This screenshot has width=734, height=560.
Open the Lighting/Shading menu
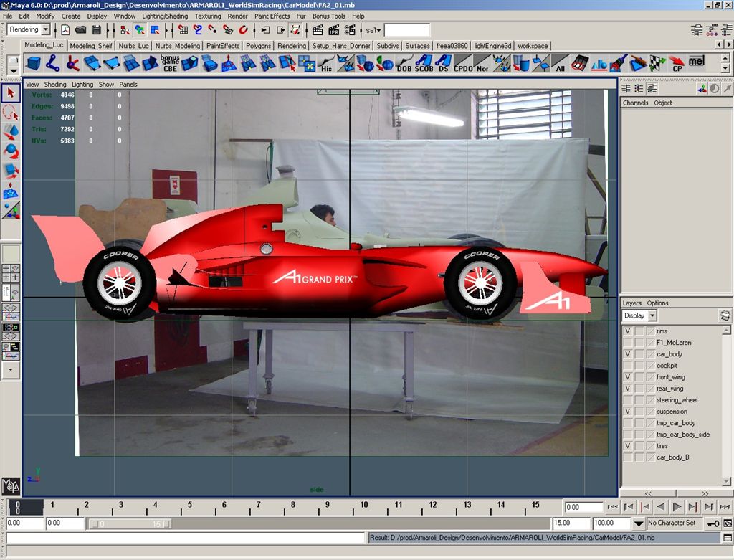[165, 16]
